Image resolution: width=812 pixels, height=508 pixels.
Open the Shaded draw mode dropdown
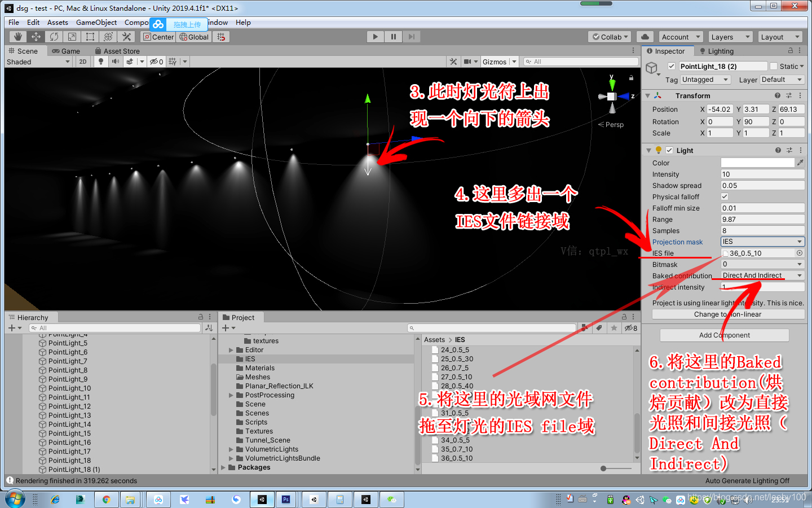tap(38, 62)
